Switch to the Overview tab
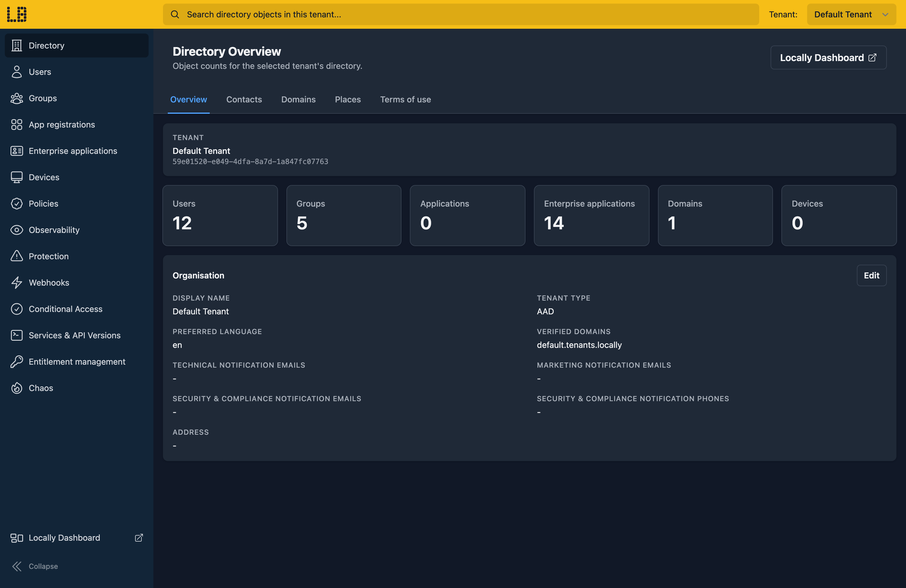The width and height of the screenshot is (906, 588). click(x=188, y=99)
